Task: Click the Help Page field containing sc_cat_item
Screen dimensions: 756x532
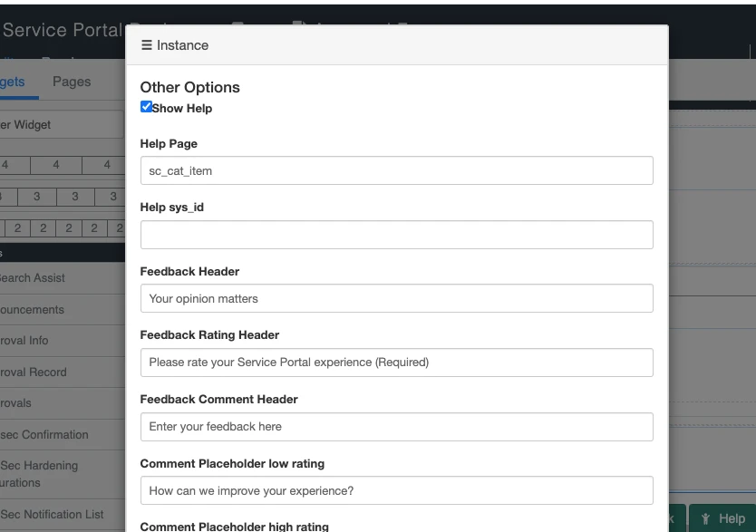Action: pyautogui.click(x=396, y=170)
